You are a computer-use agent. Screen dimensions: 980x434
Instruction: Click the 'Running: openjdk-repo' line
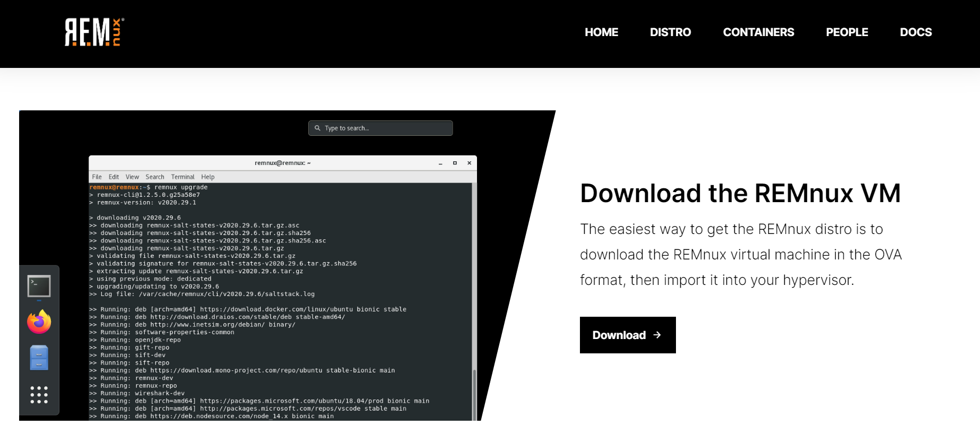point(135,340)
